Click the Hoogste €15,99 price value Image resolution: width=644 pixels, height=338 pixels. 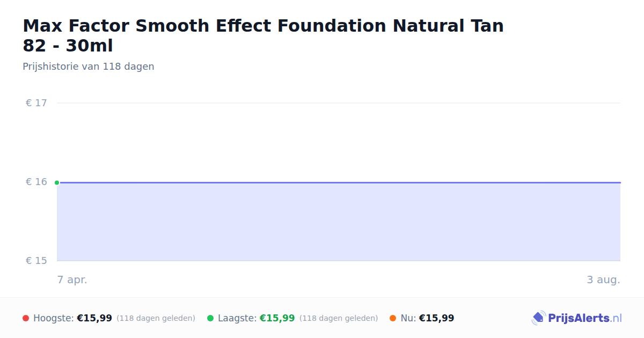[94, 318]
